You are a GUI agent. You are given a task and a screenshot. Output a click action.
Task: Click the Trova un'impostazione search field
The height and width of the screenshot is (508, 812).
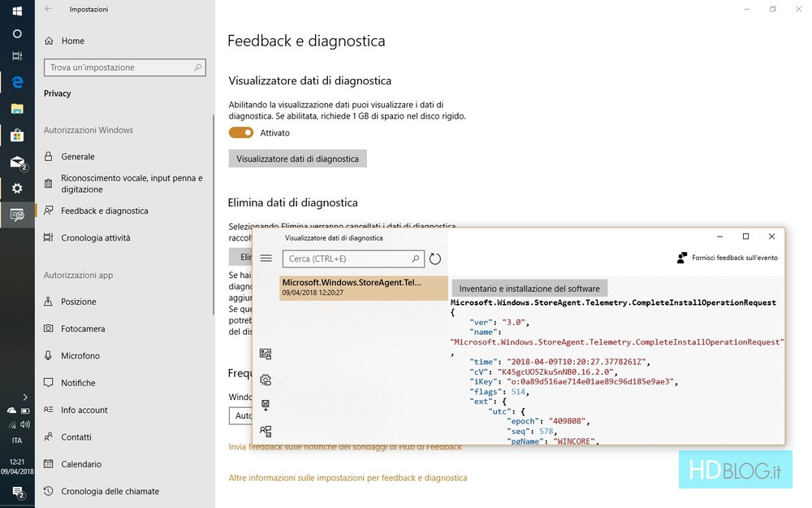tap(124, 67)
